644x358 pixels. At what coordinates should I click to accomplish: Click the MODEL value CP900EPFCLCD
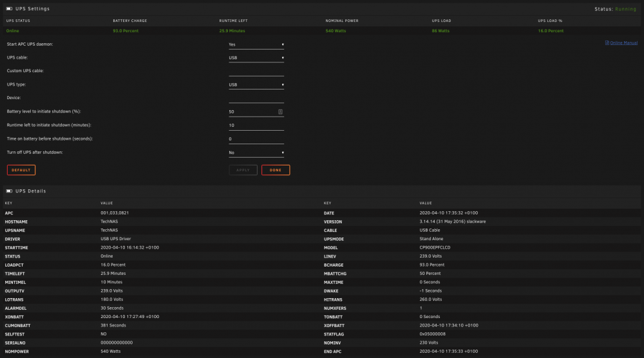point(435,247)
